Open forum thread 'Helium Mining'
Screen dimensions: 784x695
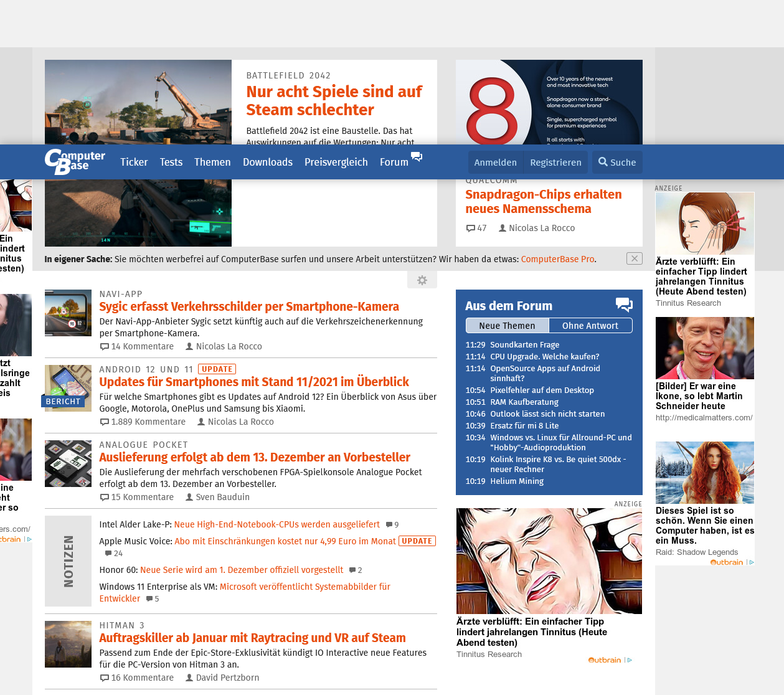(x=517, y=481)
